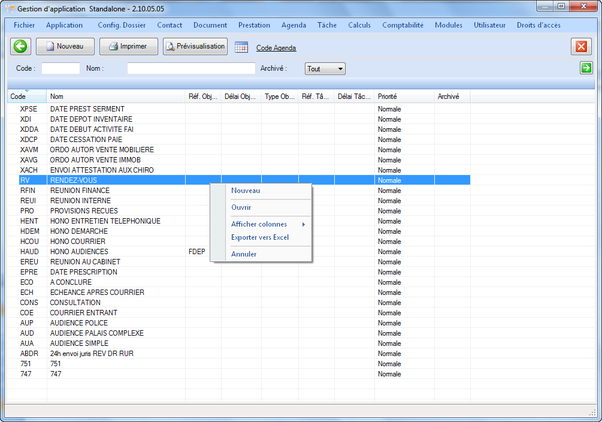The image size is (602, 422).
Task: Click the green search arrow icon
Action: pyautogui.click(x=586, y=68)
